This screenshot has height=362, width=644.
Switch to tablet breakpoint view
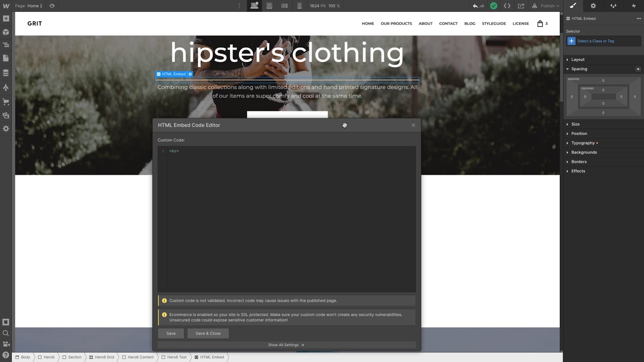coord(269,6)
